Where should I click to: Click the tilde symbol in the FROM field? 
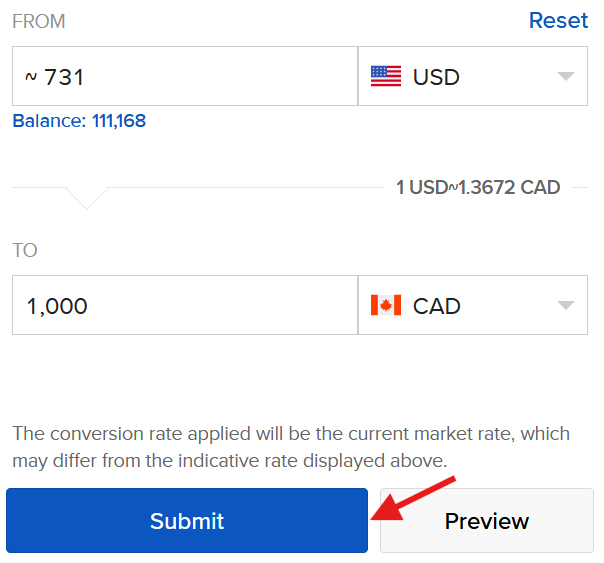coord(30,77)
